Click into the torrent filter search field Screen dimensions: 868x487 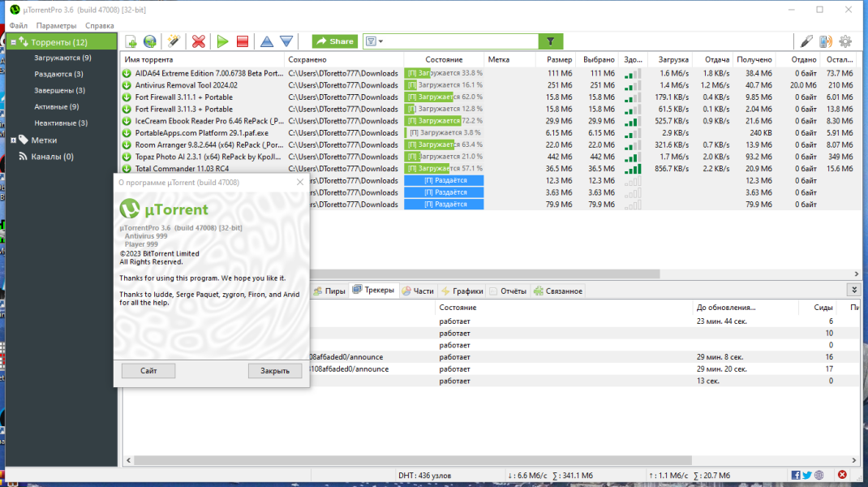461,41
